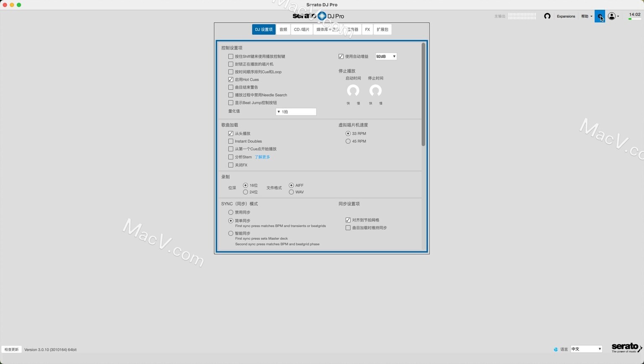Enable 封锁正在播放的唱片机 checkbox
Image resolution: width=644 pixels, height=364 pixels.
click(x=231, y=64)
